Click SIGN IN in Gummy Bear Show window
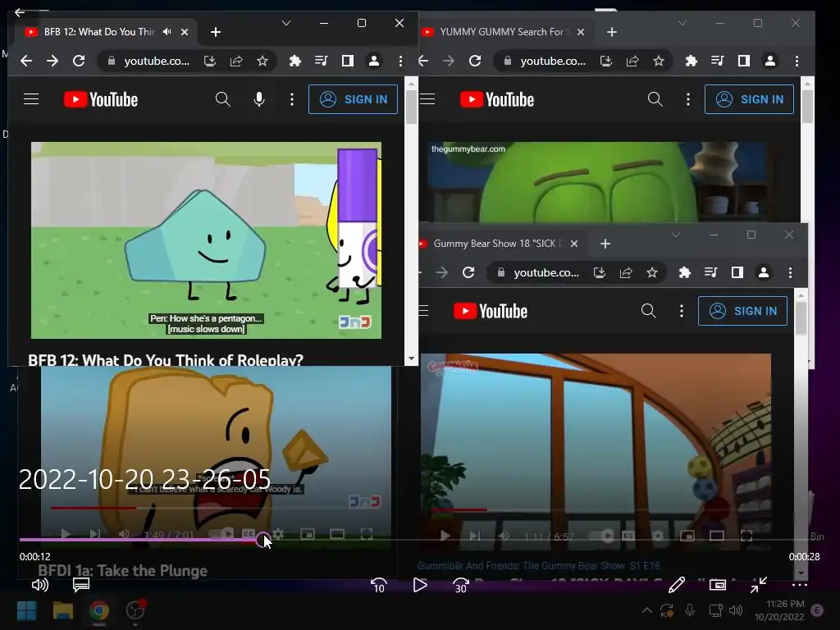 tap(742, 311)
